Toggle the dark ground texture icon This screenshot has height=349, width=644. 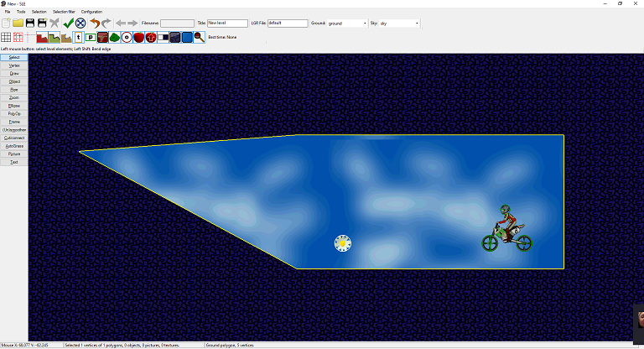pos(175,38)
